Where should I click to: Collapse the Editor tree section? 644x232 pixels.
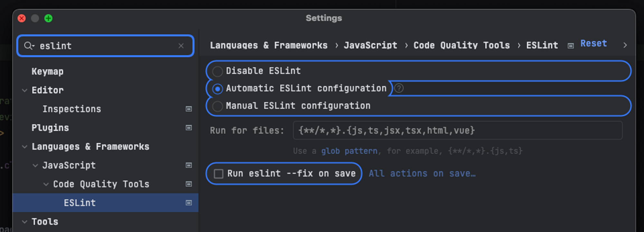click(x=24, y=90)
